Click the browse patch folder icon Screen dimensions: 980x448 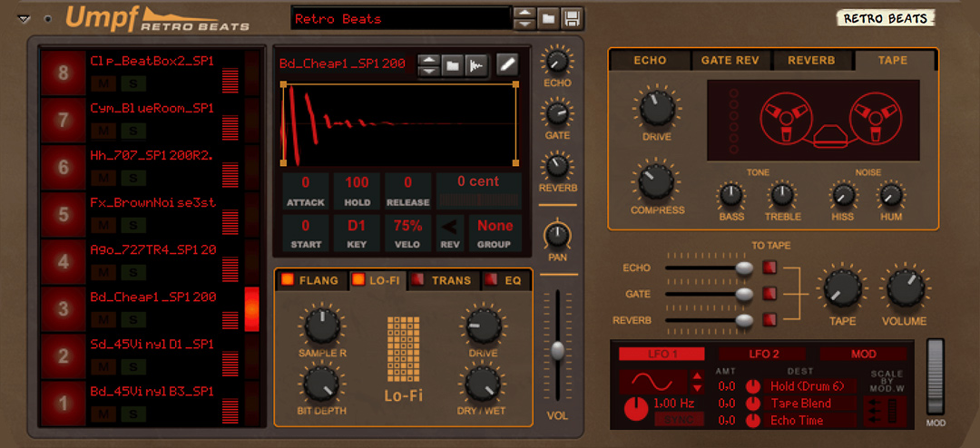tap(548, 19)
